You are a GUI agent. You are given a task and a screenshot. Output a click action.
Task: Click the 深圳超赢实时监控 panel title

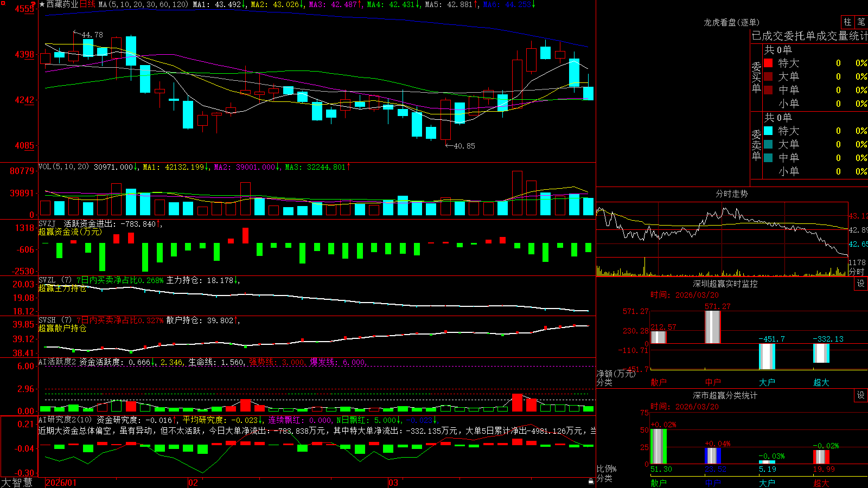(725, 284)
